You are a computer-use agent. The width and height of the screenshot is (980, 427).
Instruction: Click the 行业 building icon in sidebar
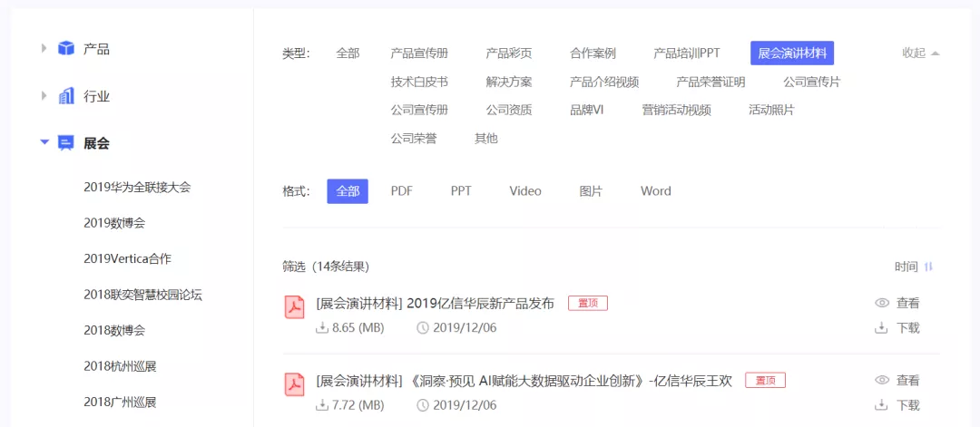66,96
